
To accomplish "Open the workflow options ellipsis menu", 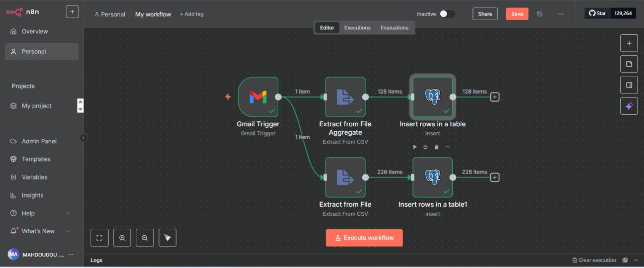I will pyautogui.click(x=561, y=14).
